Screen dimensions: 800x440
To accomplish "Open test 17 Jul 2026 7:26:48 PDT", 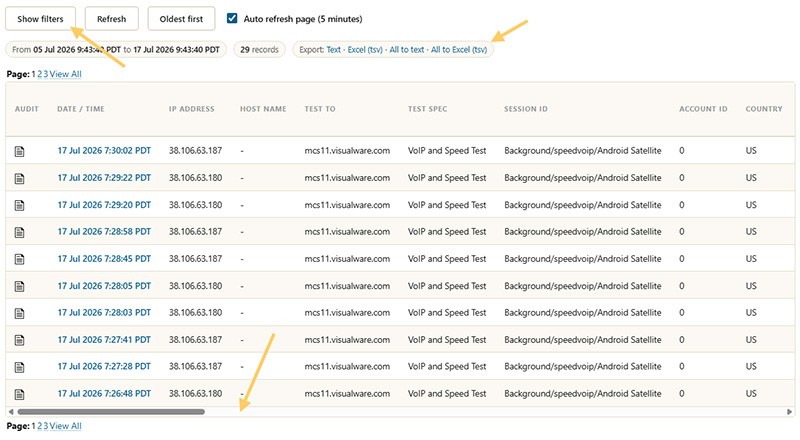I will coord(104,394).
